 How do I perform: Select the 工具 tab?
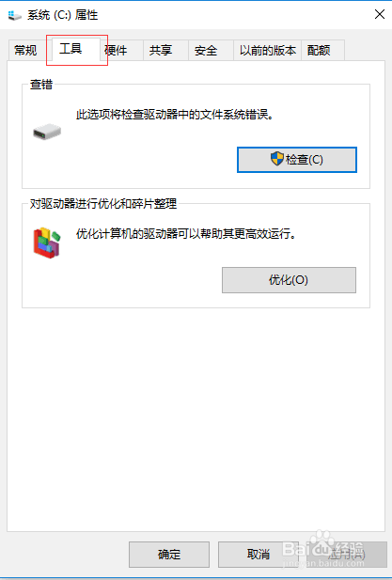tap(72, 49)
